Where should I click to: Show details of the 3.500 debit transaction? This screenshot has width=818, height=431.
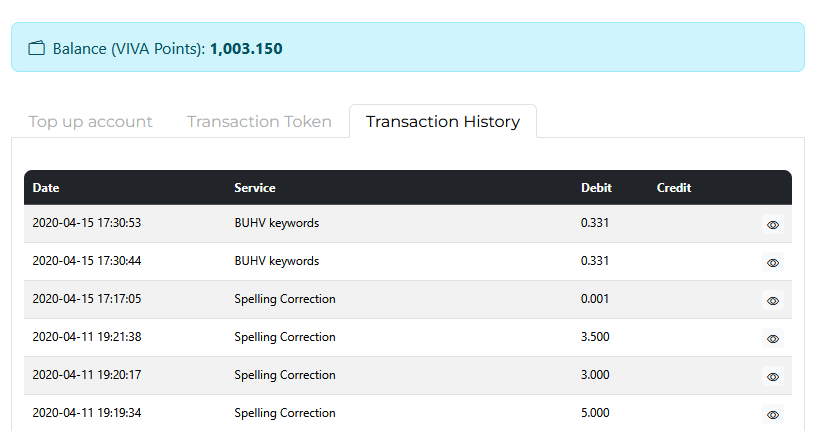tap(772, 339)
